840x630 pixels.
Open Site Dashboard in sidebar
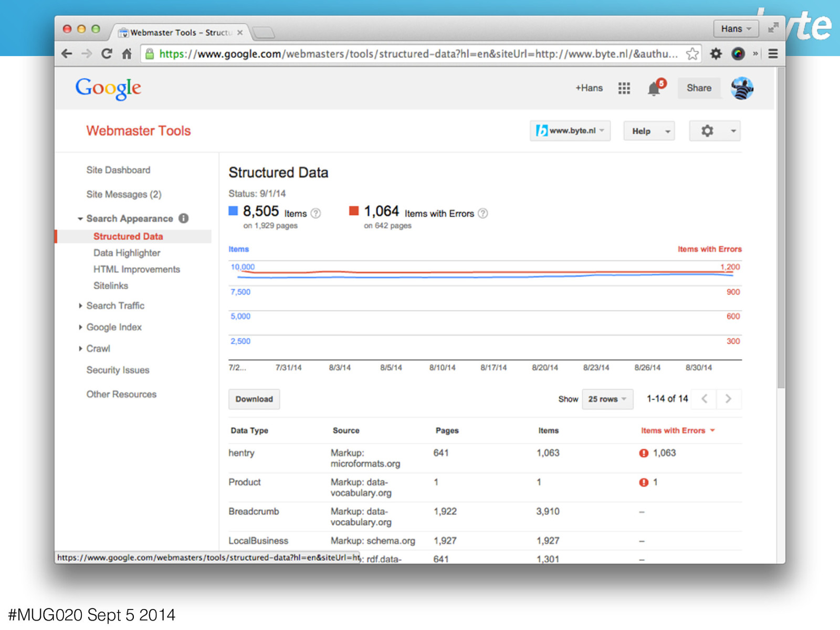pos(118,170)
